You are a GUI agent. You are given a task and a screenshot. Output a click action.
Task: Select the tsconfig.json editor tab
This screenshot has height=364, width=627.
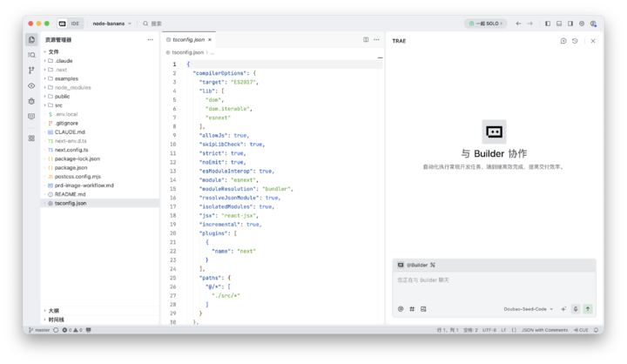189,39
